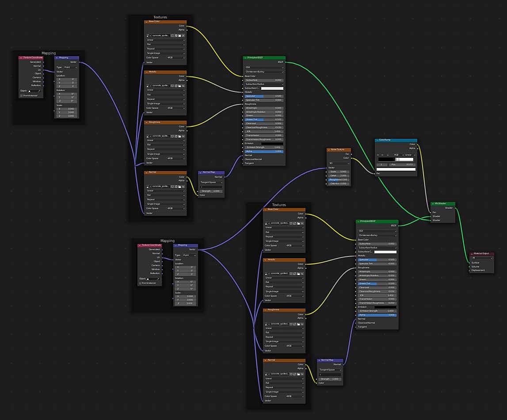Click Pos value field in ColorRamp node
Screen dimensions: 507x420
click(402, 165)
